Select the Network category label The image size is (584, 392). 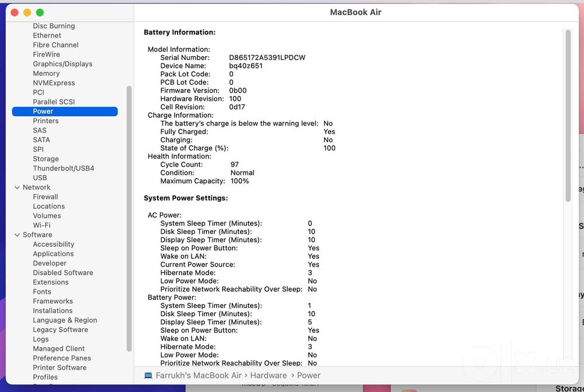point(36,187)
